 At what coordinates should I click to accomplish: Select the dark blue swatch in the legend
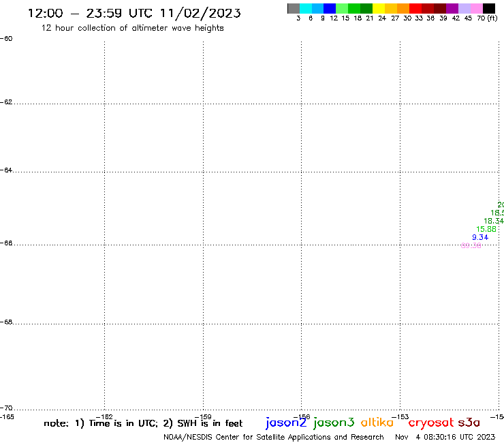click(330, 8)
